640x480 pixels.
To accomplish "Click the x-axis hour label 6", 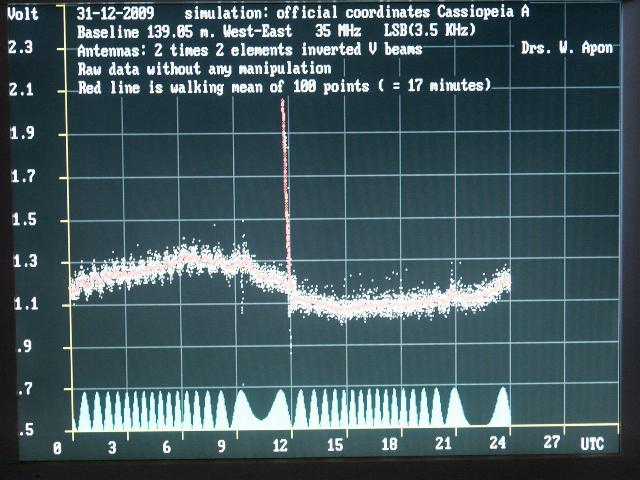I will click(167, 447).
